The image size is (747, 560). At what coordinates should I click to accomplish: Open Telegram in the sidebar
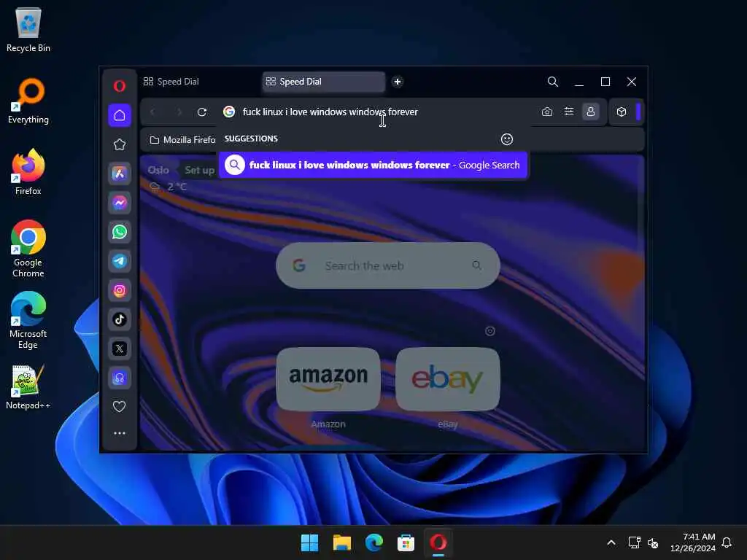(x=120, y=261)
